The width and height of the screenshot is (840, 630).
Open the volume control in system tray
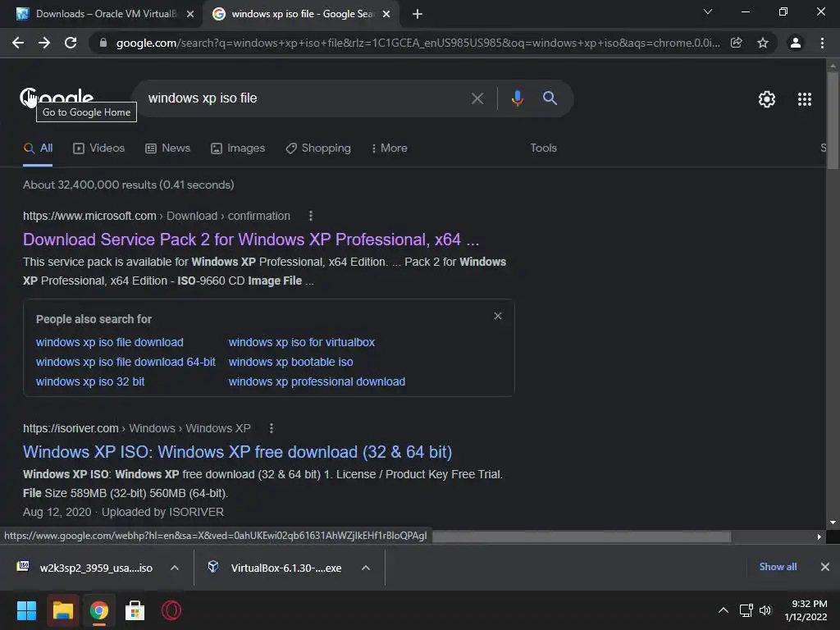coord(765,610)
